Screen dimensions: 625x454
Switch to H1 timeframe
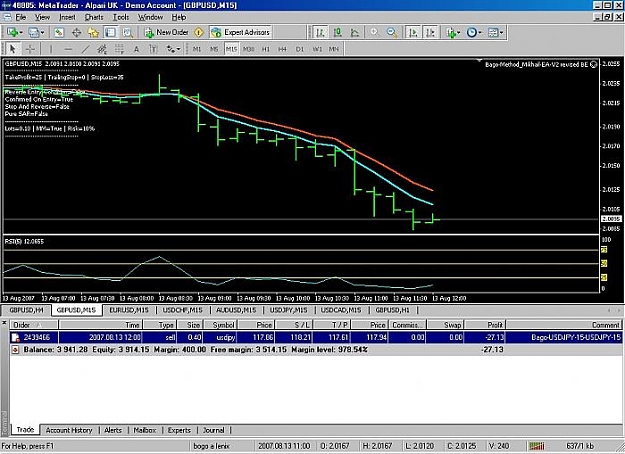(x=266, y=49)
